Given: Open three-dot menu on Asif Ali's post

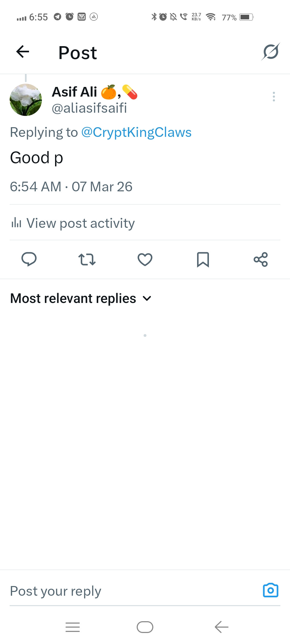Looking at the screenshot, I should point(274,97).
